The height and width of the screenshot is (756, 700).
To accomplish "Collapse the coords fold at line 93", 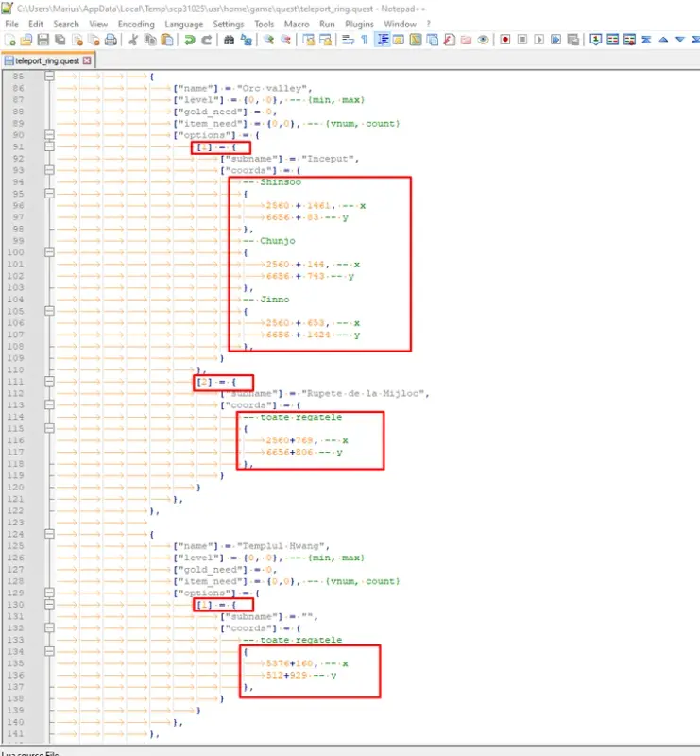I will pos(49,170).
